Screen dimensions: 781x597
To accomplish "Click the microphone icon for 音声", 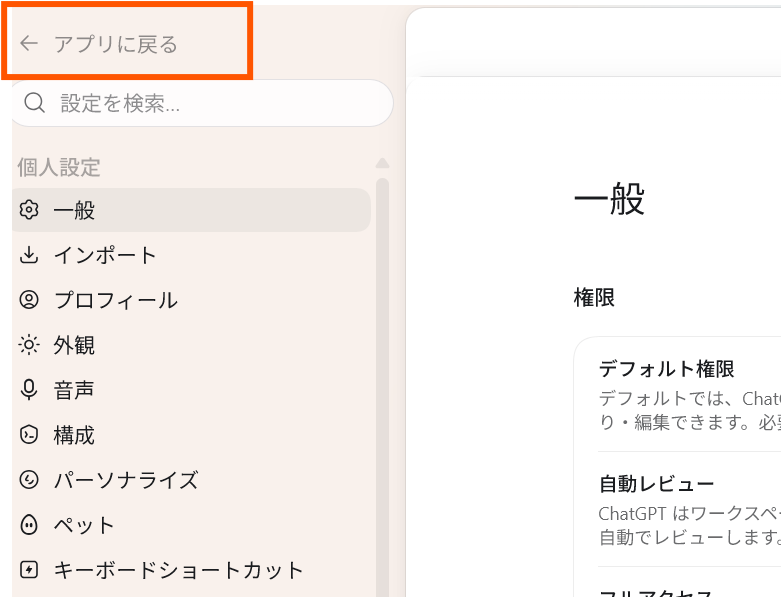I will [x=29, y=389].
